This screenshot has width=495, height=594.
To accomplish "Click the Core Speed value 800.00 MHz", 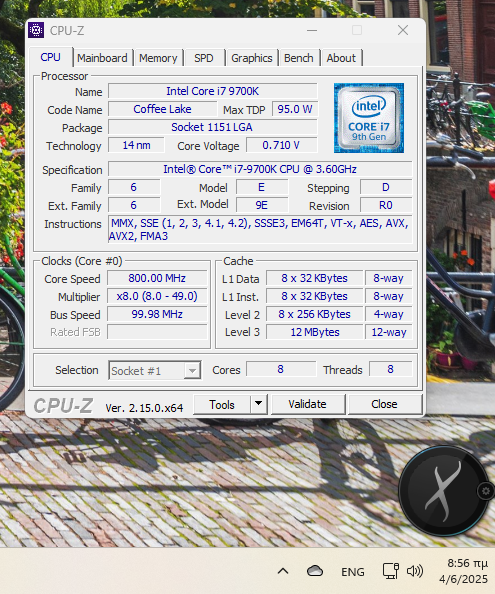I will pos(157,278).
